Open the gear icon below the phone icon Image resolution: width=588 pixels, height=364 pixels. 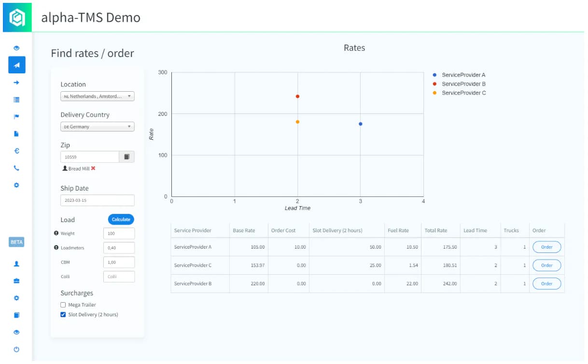pyautogui.click(x=16, y=185)
